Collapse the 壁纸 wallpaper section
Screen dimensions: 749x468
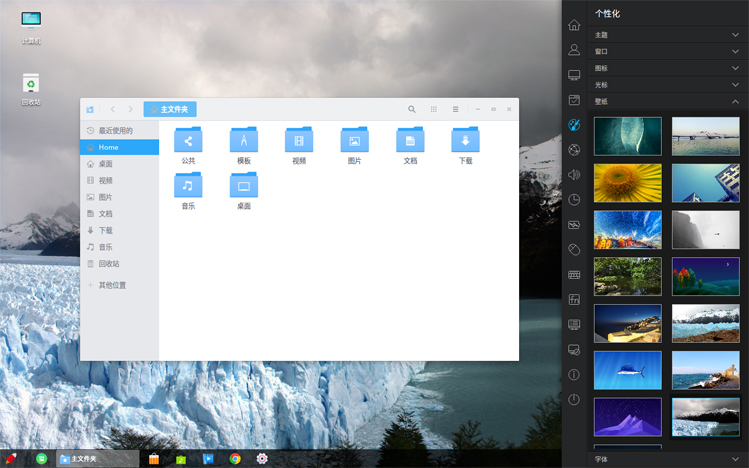(666, 101)
